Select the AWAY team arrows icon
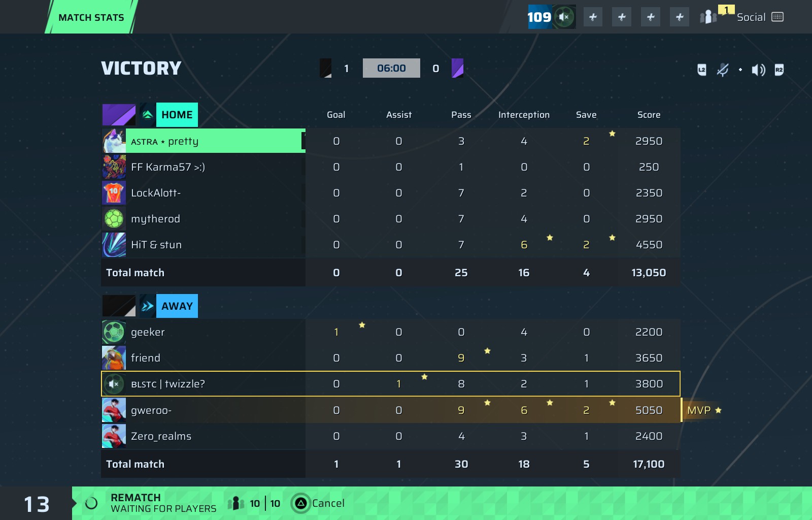Image resolution: width=812 pixels, height=520 pixels. [x=148, y=306]
